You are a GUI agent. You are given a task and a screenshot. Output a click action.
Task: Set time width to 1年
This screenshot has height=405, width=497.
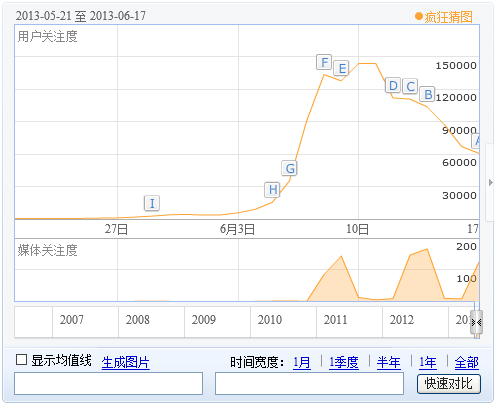click(428, 362)
